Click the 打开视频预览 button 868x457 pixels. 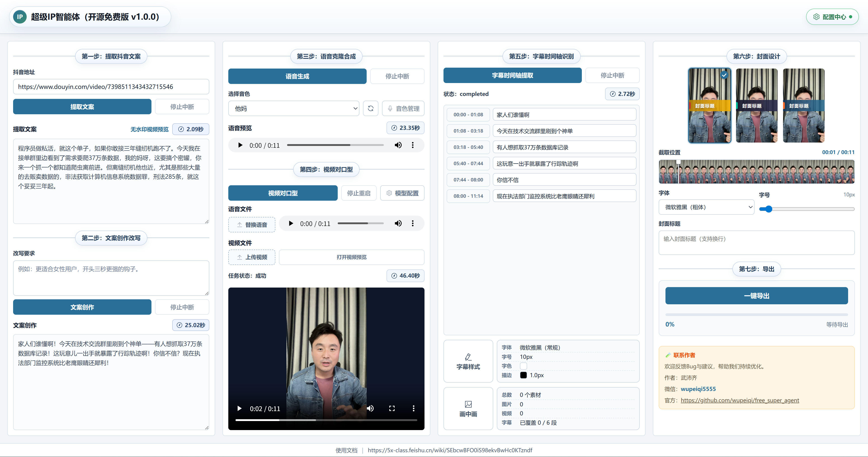pyautogui.click(x=351, y=257)
